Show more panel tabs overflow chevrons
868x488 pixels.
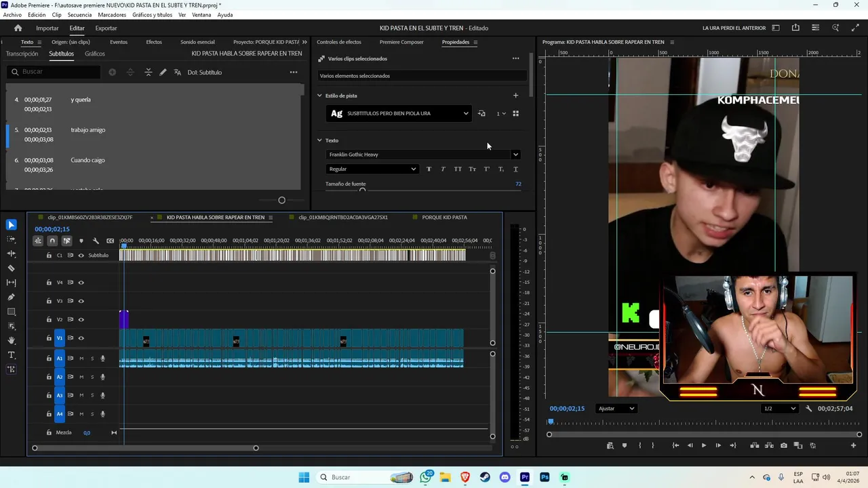point(305,42)
